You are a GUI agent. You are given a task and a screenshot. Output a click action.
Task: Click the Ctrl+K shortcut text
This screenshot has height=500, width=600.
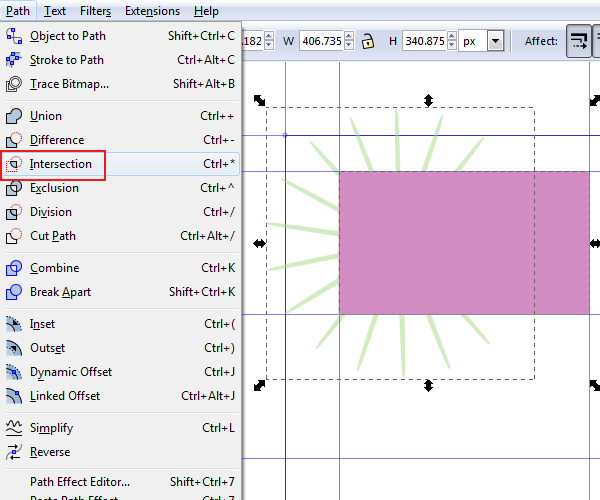click(x=218, y=268)
